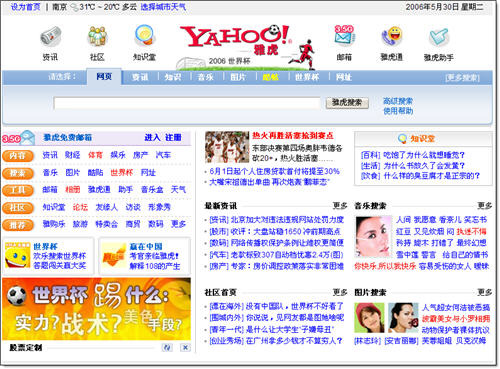The image size is (500, 369).
Task: Focus the main search text box
Action: point(187,103)
